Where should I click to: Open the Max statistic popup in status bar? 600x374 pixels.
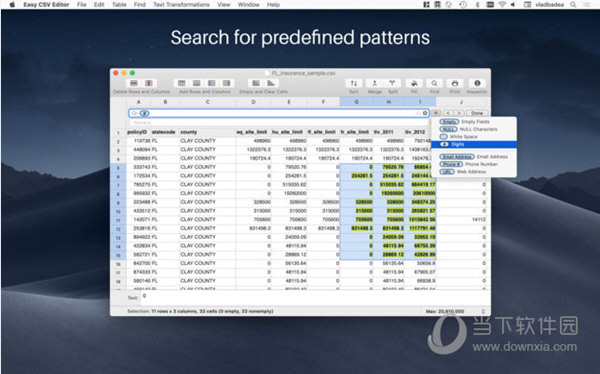click(483, 312)
